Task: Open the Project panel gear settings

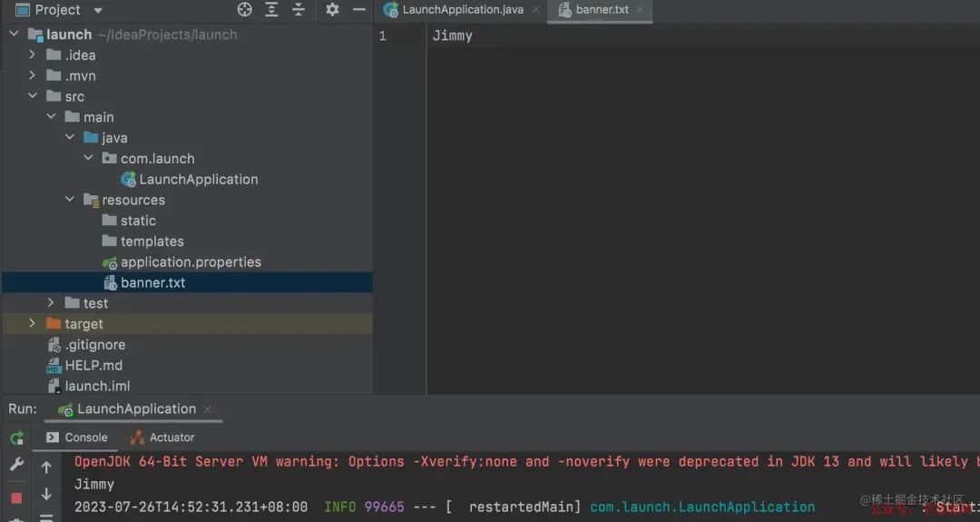Action: [332, 9]
